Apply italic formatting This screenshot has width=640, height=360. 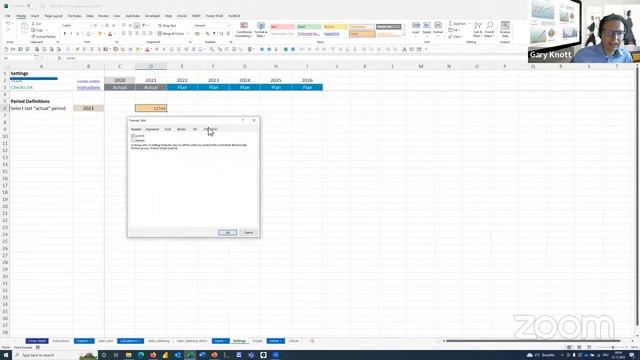point(71,34)
